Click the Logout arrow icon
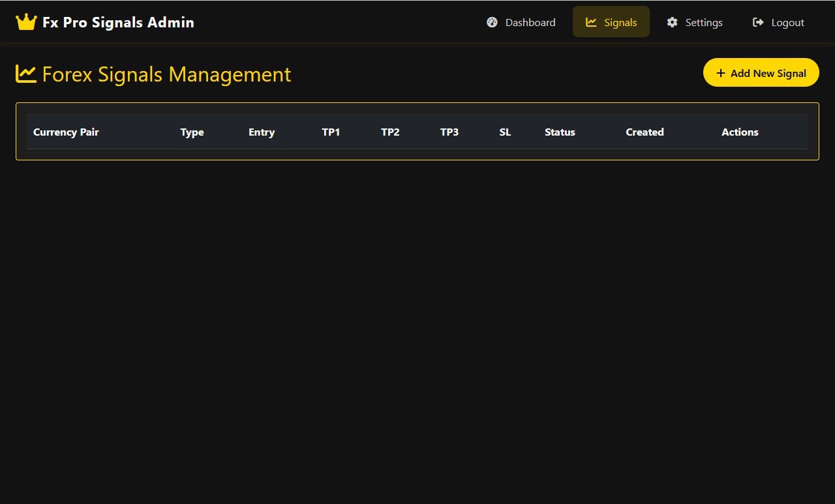This screenshot has width=835, height=504. (758, 22)
